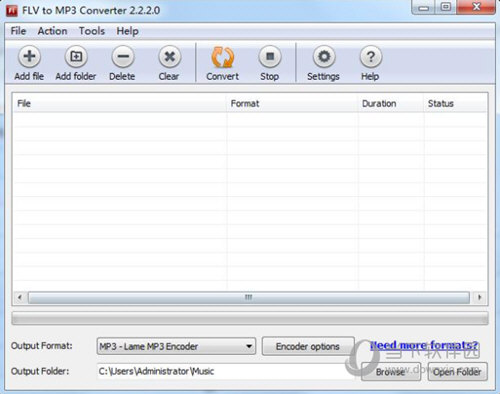Maximize the converter window
500x394 pixels.
pyautogui.click(x=446, y=7)
